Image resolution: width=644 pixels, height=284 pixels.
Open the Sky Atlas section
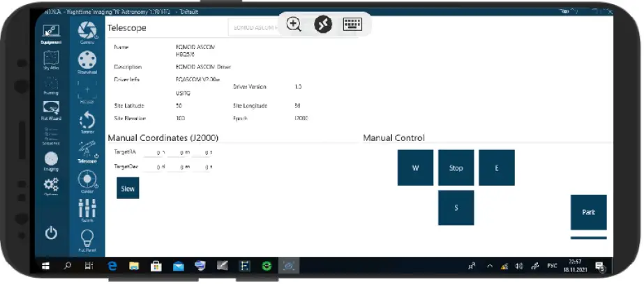click(52, 61)
